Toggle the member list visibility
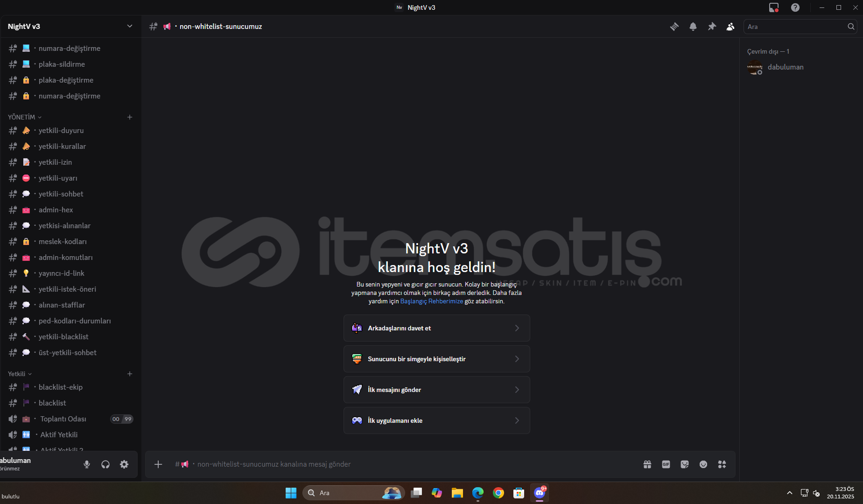This screenshot has height=504, width=863. pos(730,27)
